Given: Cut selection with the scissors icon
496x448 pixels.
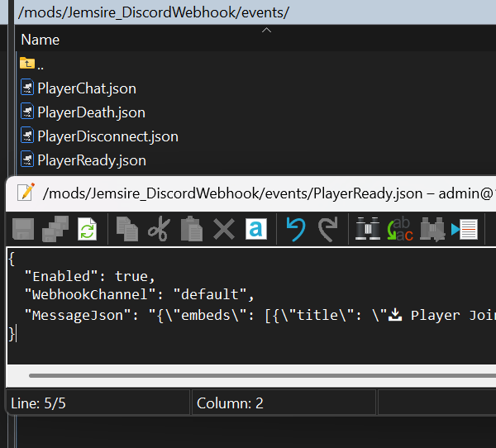Looking at the screenshot, I should click(158, 228).
